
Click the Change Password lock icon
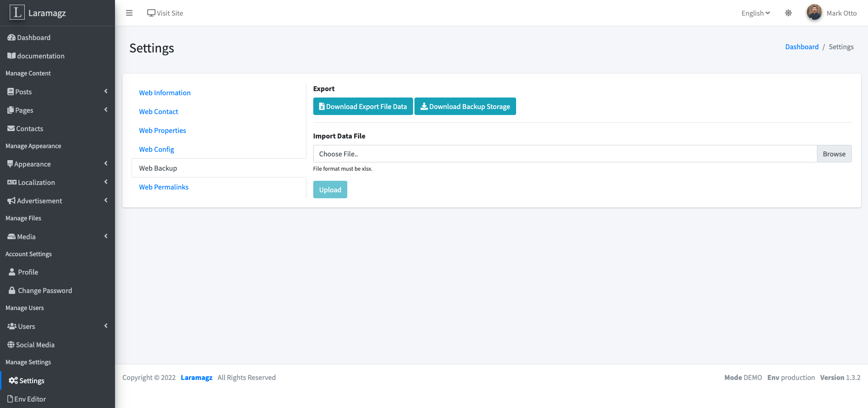point(12,291)
